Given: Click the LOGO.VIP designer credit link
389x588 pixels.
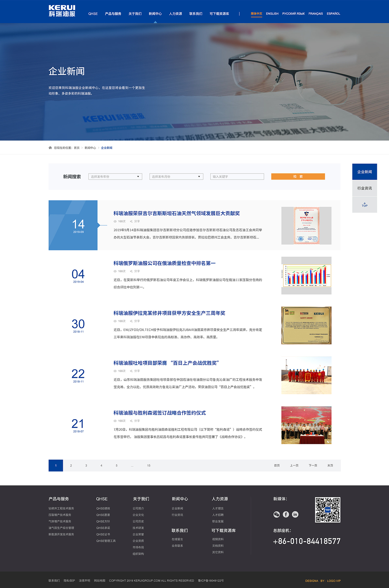Looking at the screenshot, I should pyautogui.click(x=334, y=581).
